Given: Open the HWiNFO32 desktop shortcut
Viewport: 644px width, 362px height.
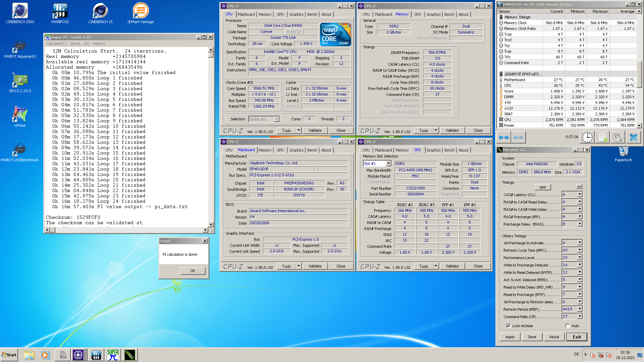Looking at the screenshot, I should coord(60,13).
